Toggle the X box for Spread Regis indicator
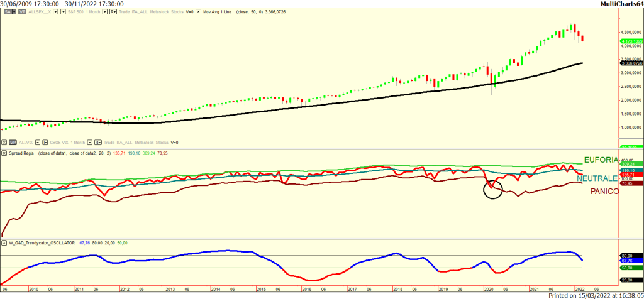This screenshot has height=299, width=644. click(x=4, y=153)
